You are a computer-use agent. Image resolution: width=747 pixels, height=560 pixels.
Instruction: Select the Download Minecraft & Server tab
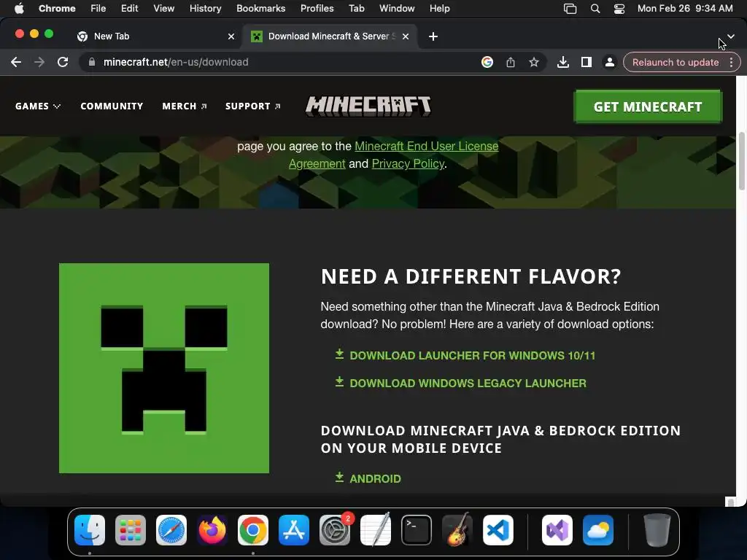pos(330,36)
